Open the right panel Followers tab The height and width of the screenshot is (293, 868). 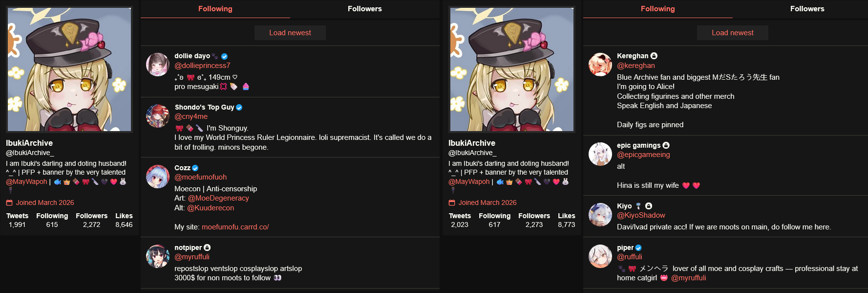(x=807, y=9)
